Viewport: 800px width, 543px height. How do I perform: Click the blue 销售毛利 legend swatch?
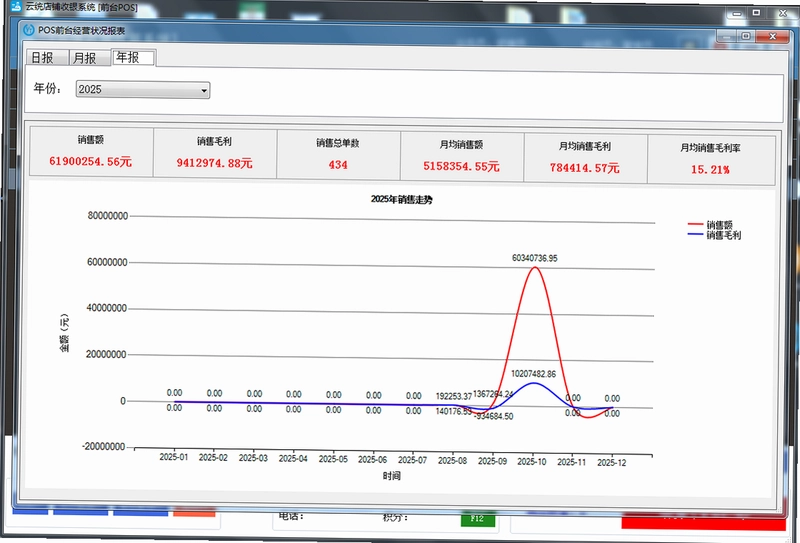coord(695,234)
